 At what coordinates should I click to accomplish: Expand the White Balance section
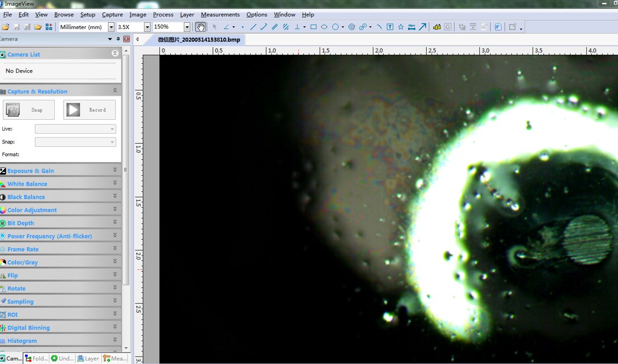coord(115,183)
